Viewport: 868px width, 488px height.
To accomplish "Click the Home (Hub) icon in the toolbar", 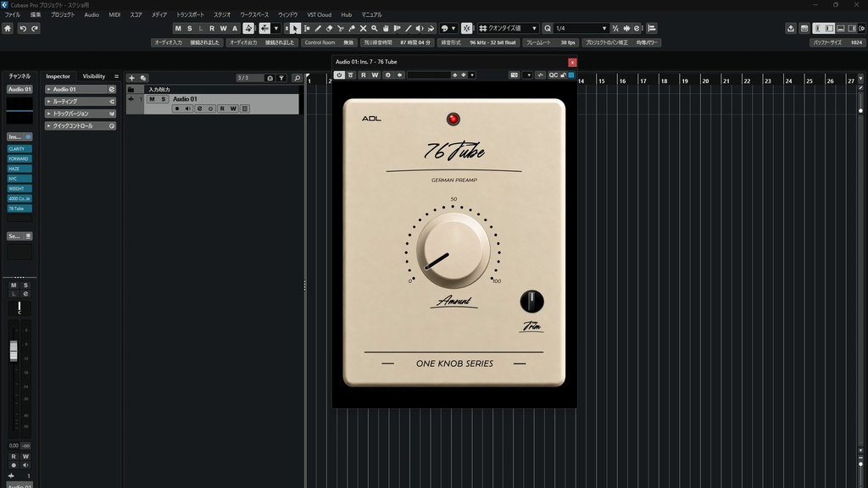I will point(8,28).
